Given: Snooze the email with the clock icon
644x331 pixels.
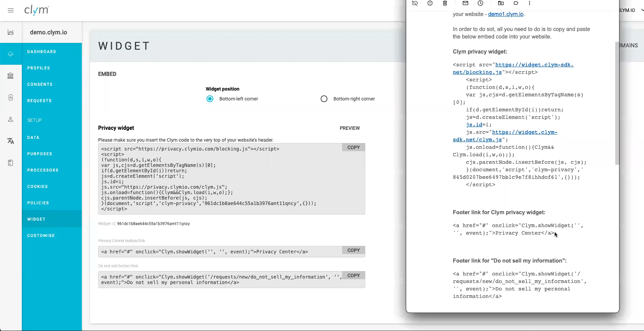Looking at the screenshot, I should pyautogui.click(x=480, y=3).
